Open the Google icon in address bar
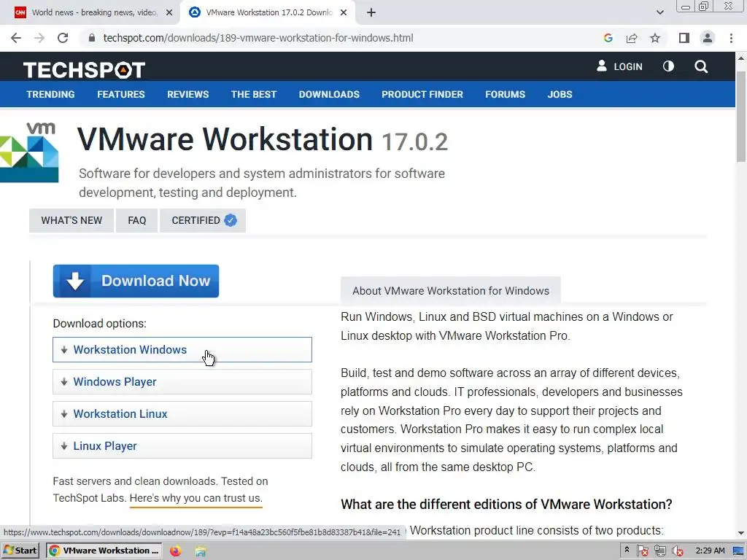The width and height of the screenshot is (747, 560). click(608, 38)
